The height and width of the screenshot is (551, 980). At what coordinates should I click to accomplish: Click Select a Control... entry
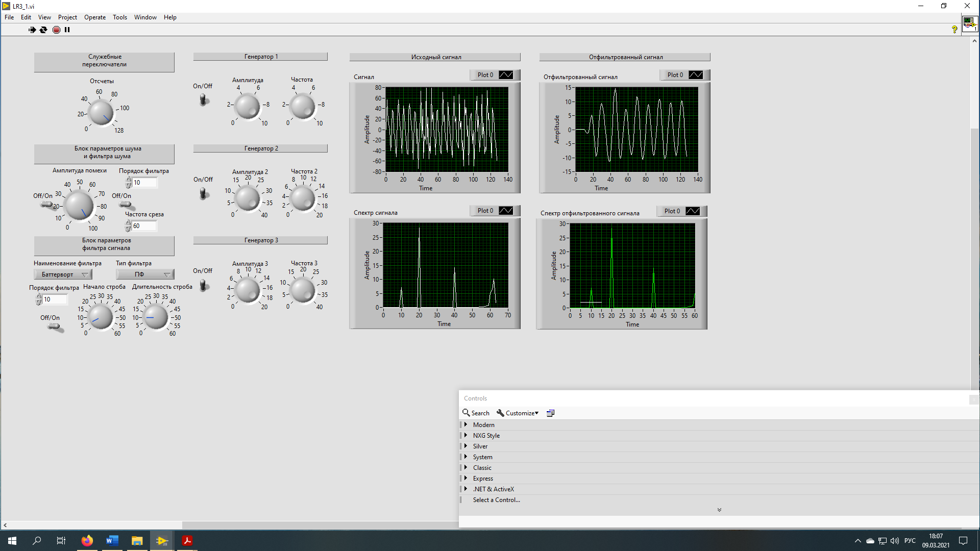496,500
